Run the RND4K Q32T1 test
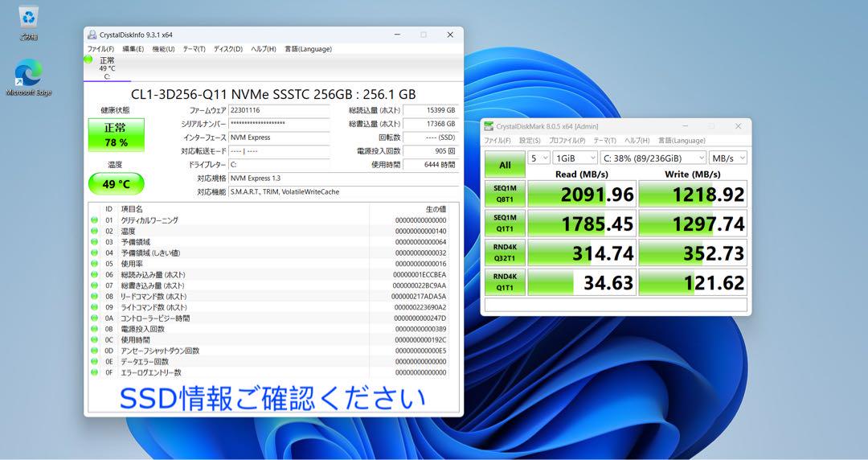 [505, 253]
